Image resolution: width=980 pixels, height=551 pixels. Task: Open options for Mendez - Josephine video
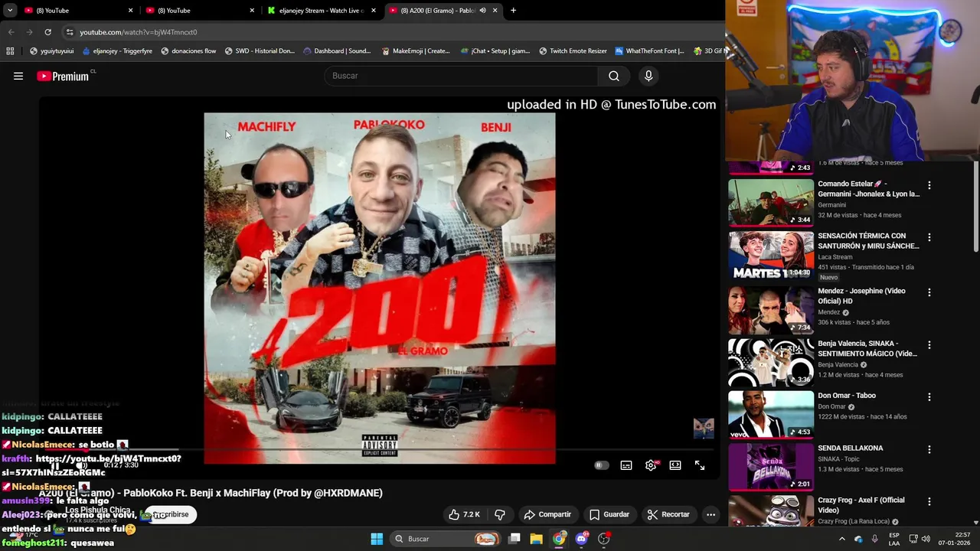(x=929, y=292)
